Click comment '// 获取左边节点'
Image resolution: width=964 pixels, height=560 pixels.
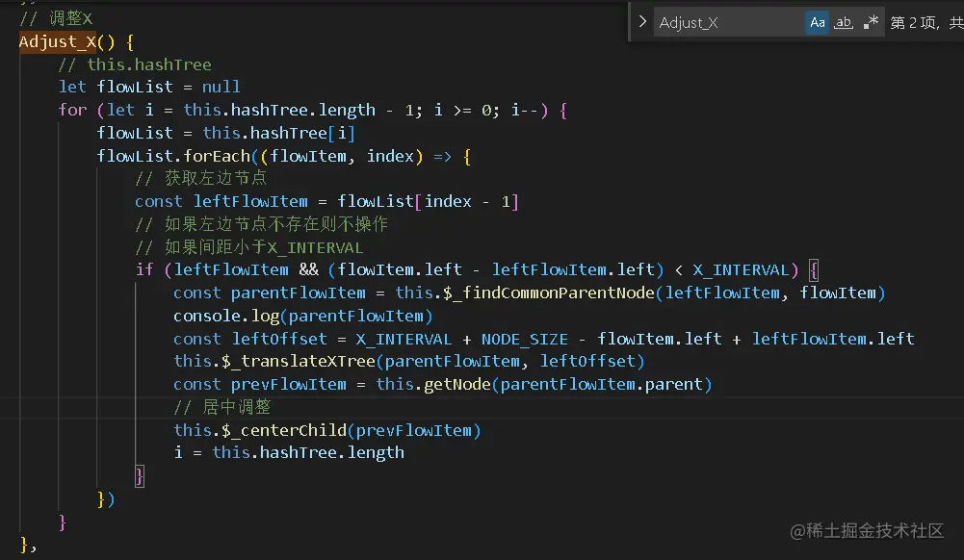pos(200,179)
